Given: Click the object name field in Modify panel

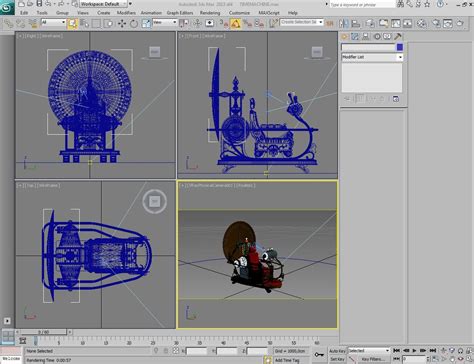Looking at the screenshot, I should tap(368, 47).
